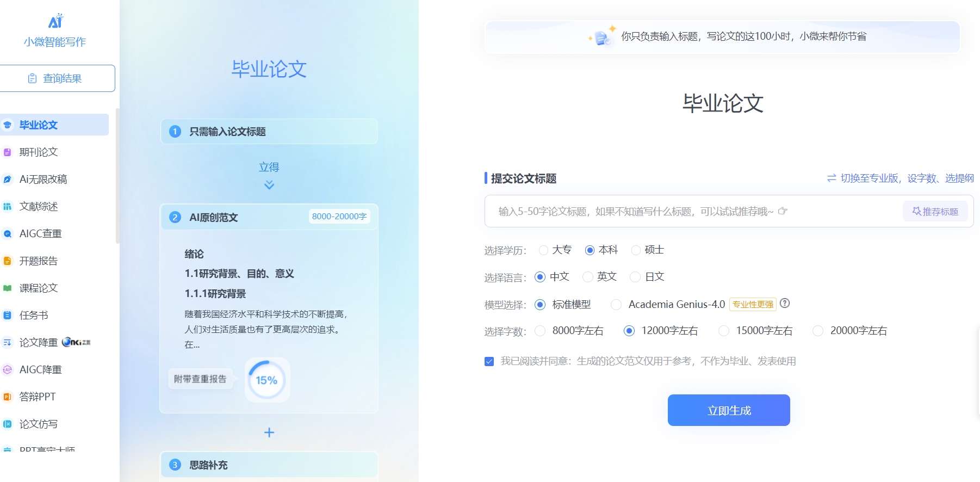Viewport: 980px width, 482px height.
Task: Click the help question mark beside Academia Genius-4.0
Action: [x=785, y=304]
